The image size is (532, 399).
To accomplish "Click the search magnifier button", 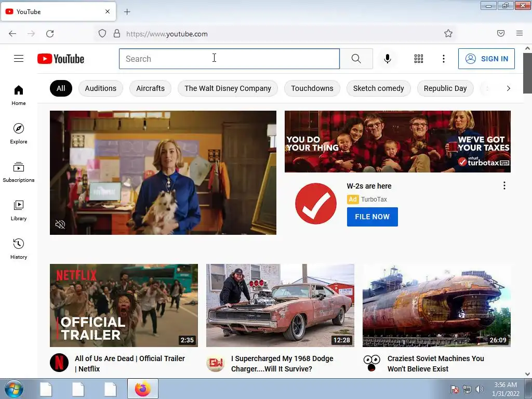I will pos(356,59).
